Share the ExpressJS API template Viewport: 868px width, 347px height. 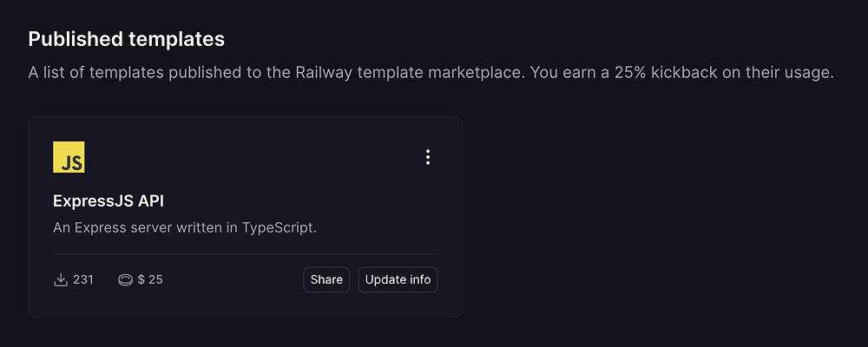pos(326,279)
